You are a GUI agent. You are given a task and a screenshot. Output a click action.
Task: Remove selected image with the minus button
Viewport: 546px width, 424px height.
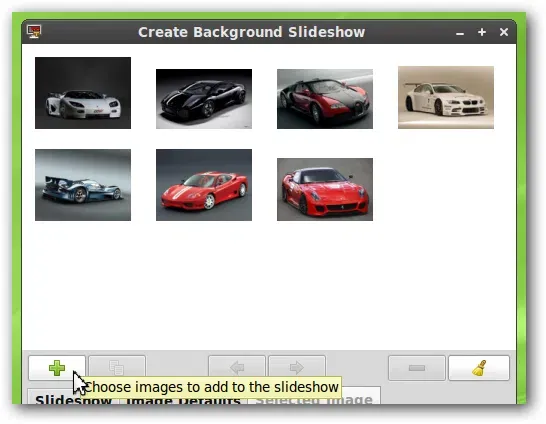point(417,368)
